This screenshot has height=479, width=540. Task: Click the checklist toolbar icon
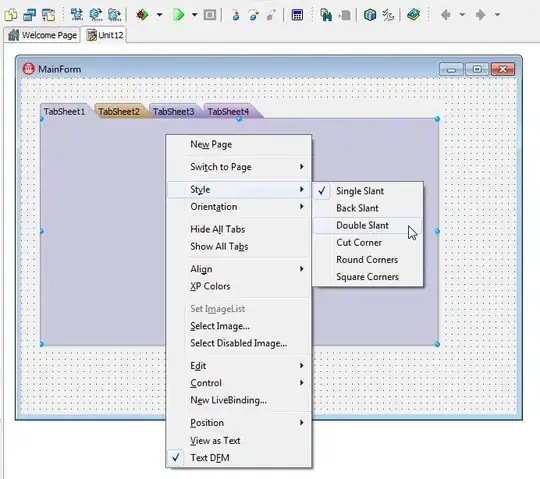click(x=388, y=15)
